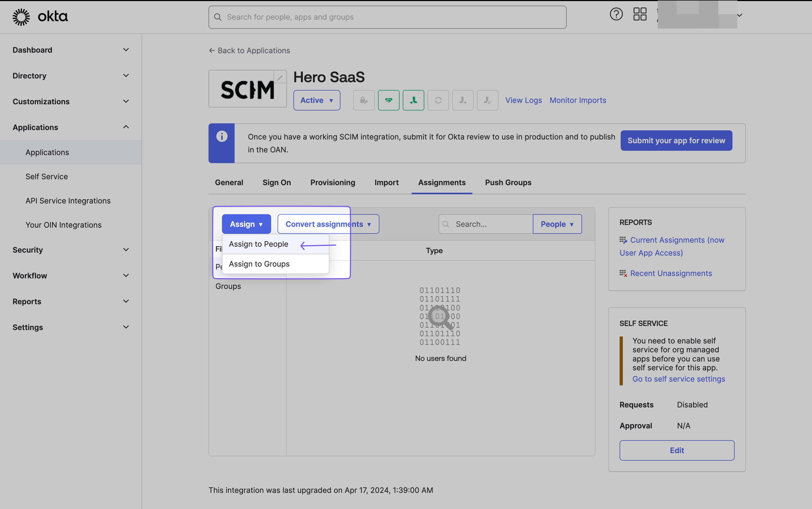Open the Convert assignments dropdown

(x=328, y=224)
